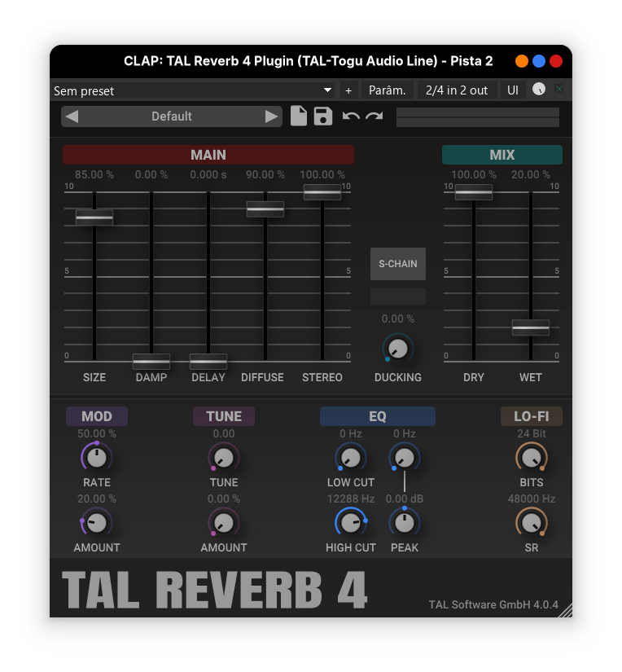Click the TUNE knob
This screenshot has height=672, width=622.
coord(224,458)
